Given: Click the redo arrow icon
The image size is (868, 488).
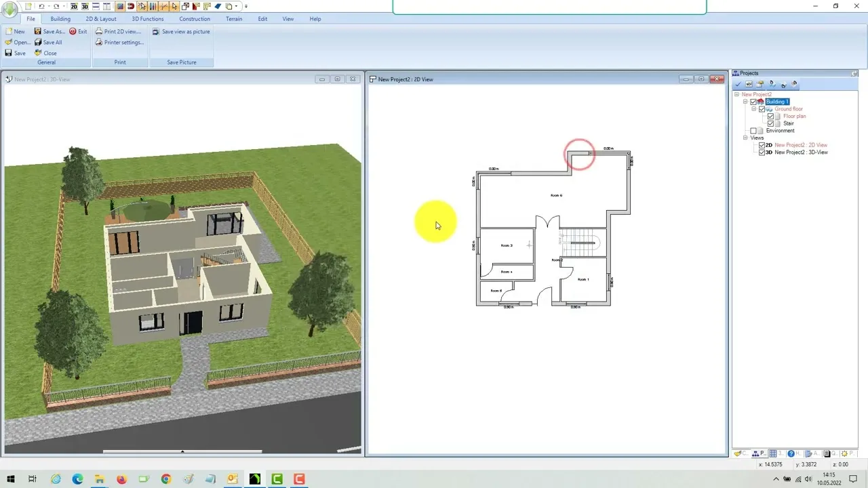Looking at the screenshot, I should tap(56, 6).
